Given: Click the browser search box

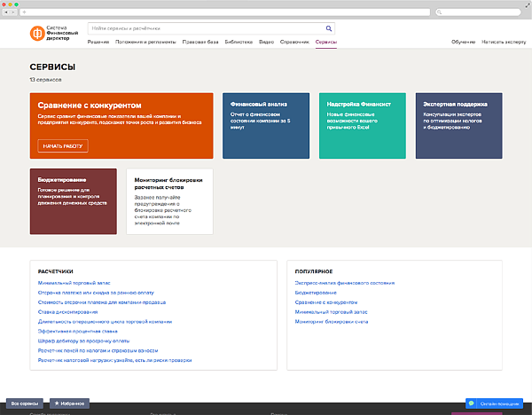Looking at the screenshot, I should click(478, 12).
